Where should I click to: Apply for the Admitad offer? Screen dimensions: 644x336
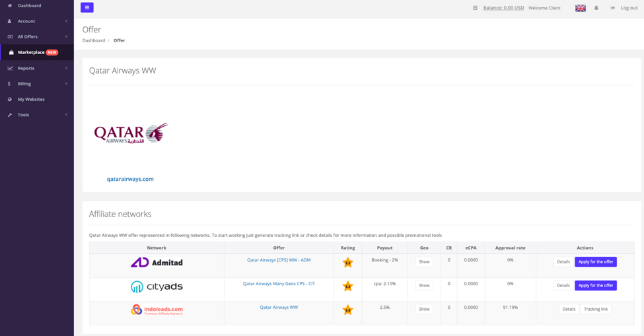click(x=595, y=262)
